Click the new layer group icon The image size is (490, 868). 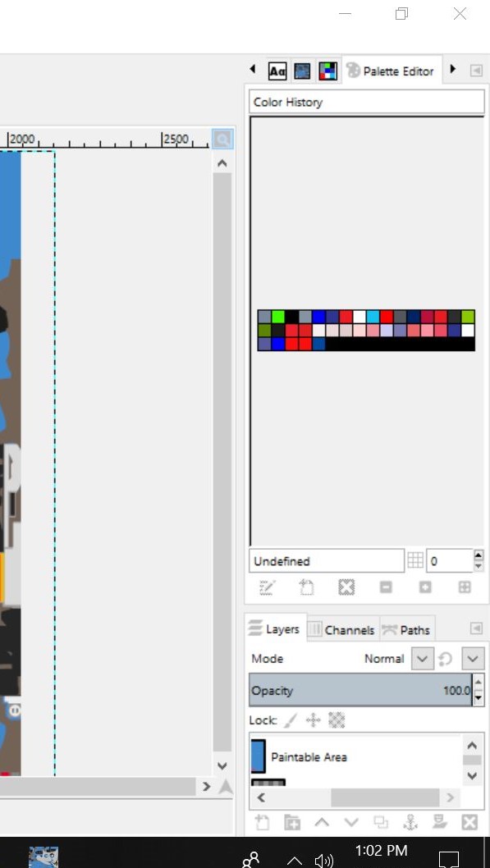292,823
